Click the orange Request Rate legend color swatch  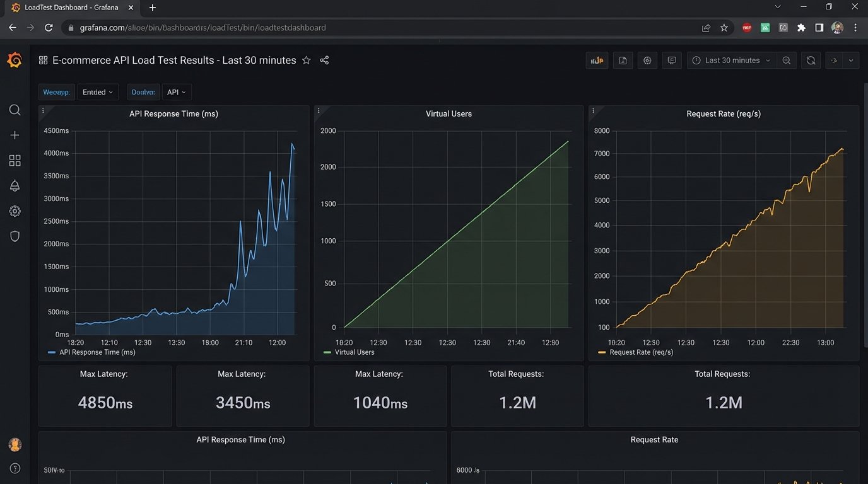click(x=602, y=352)
